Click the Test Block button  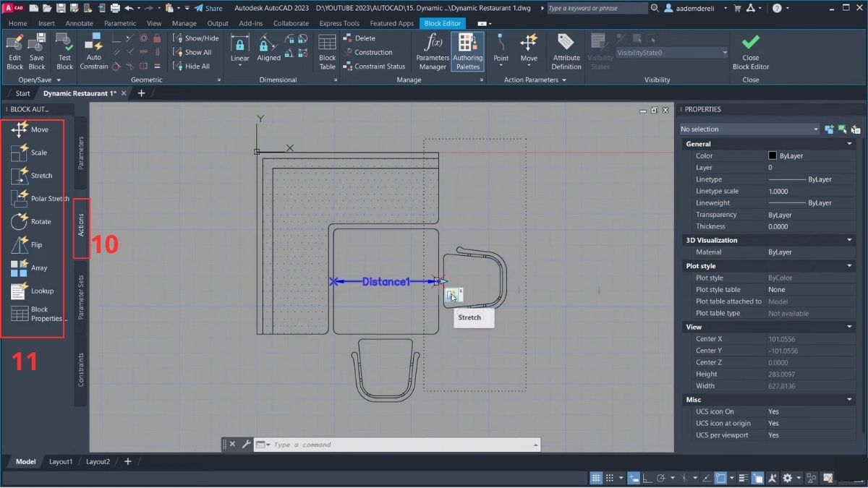64,51
